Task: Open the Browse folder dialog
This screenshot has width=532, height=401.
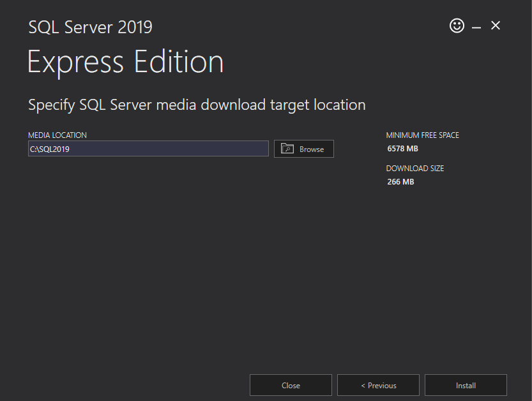Action: (x=303, y=149)
